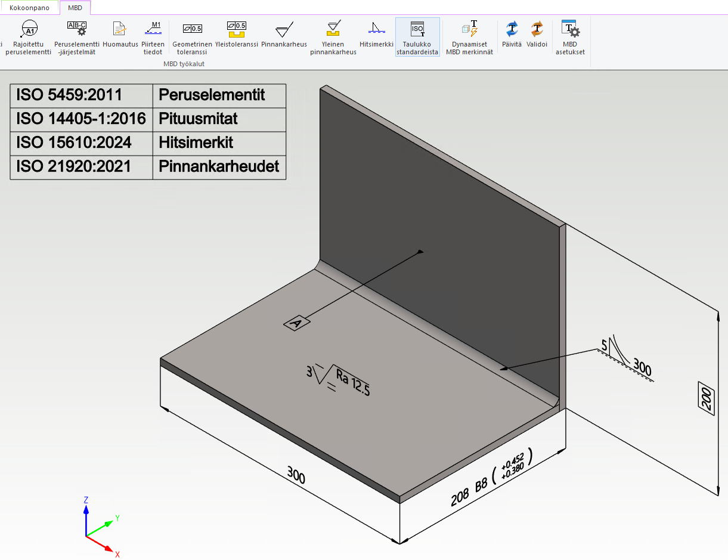Select the MBD ribbon tab
728x560 pixels.
[x=75, y=8]
